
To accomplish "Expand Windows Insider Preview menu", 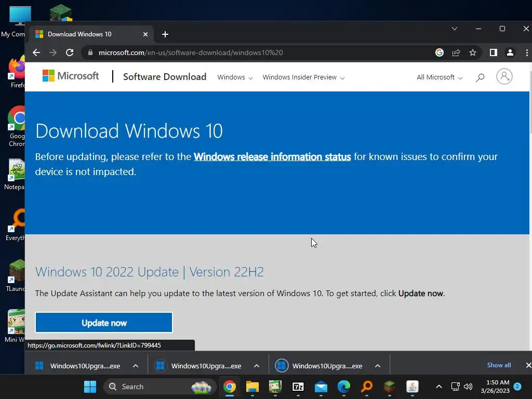I will [x=303, y=77].
